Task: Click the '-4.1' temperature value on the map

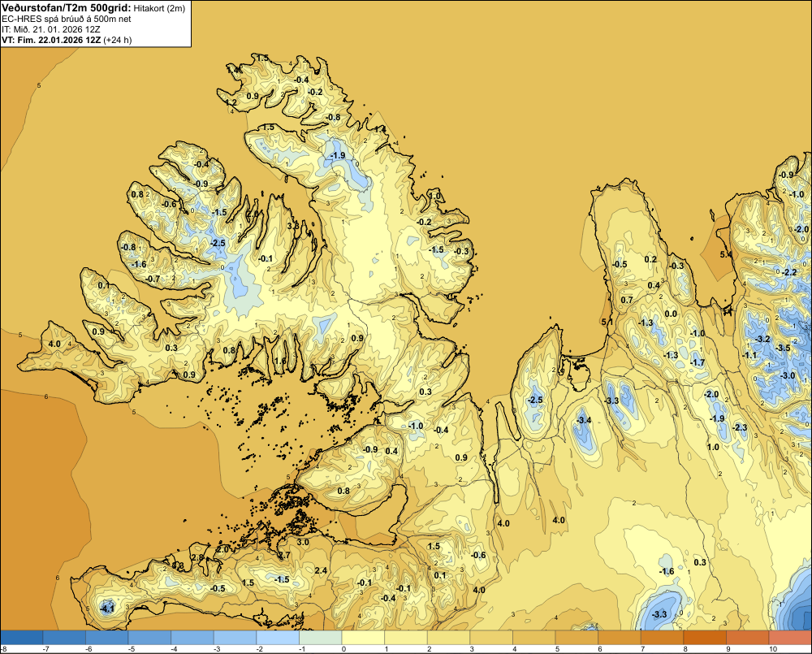Action: [107, 609]
